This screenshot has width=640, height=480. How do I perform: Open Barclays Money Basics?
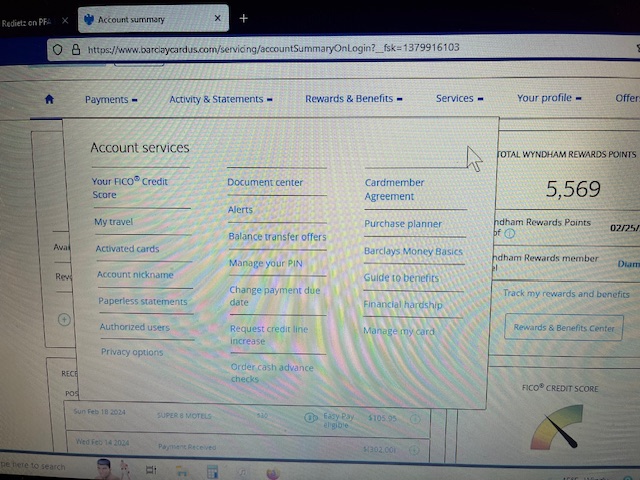point(413,251)
